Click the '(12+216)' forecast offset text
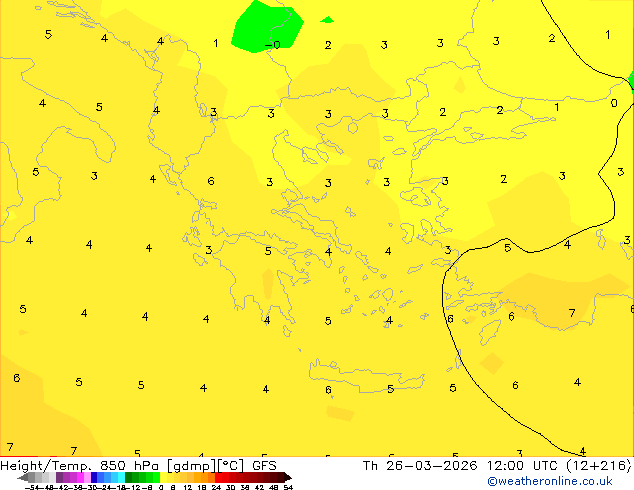This screenshot has height=490, width=634. pyautogui.click(x=601, y=466)
